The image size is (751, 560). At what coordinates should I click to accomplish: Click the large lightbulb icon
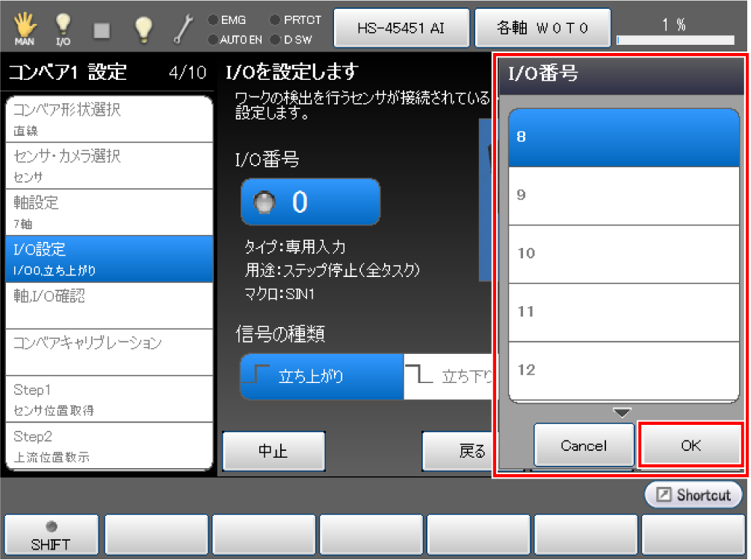click(x=143, y=28)
